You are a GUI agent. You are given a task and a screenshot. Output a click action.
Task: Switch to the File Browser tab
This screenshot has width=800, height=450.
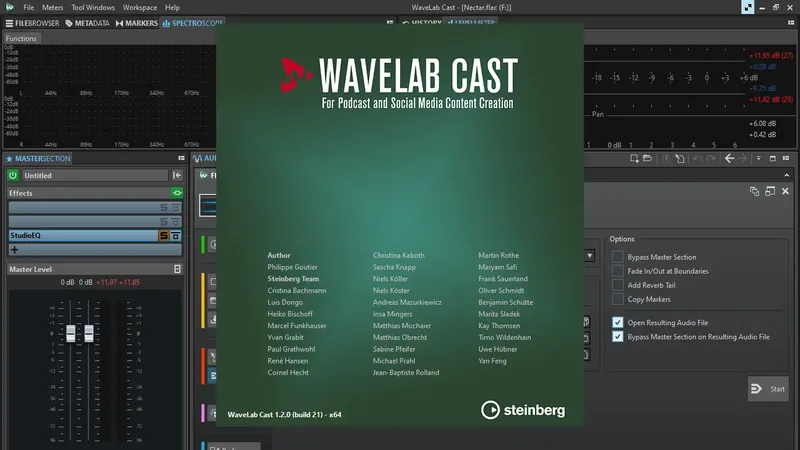click(x=32, y=23)
